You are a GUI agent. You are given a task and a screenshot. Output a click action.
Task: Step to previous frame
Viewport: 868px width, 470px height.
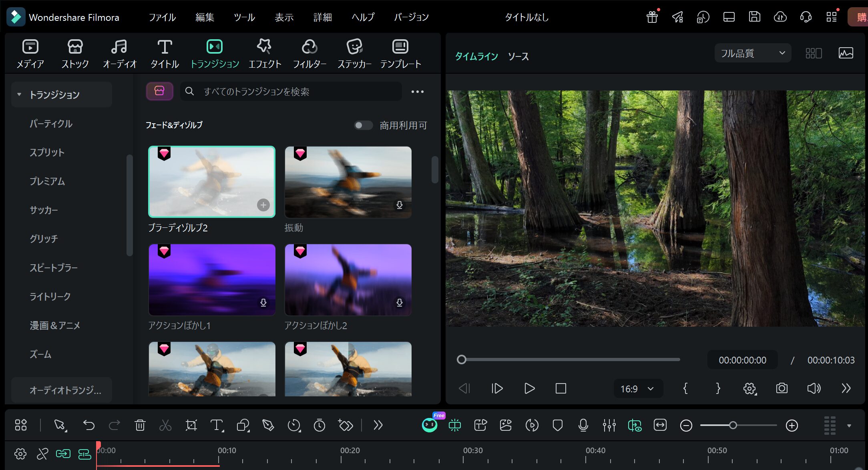[464, 388]
